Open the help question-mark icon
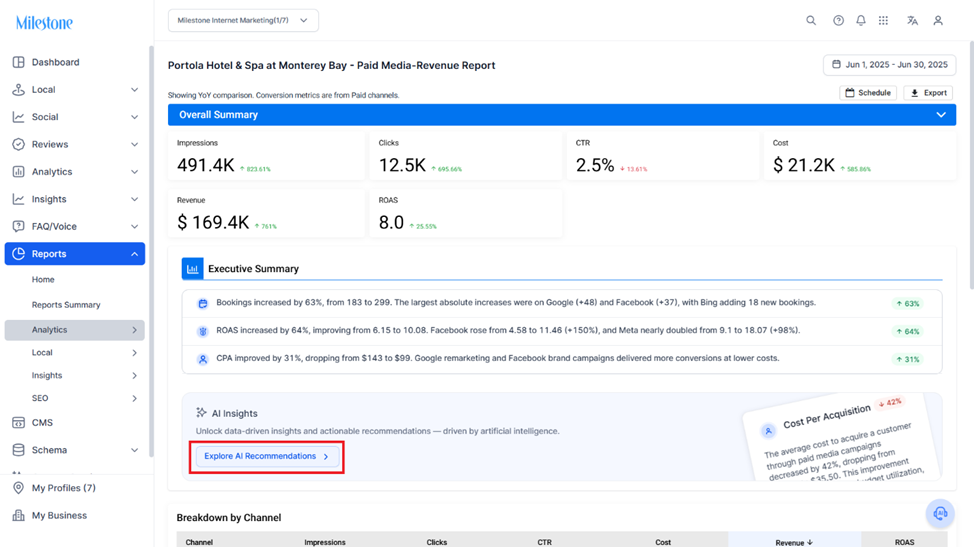Viewport: 974px width, 547px height. [838, 20]
